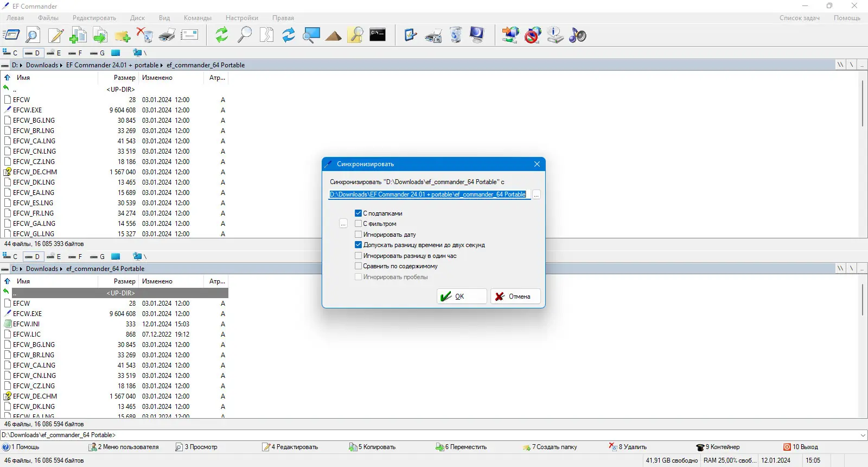Screen dimensions: 868x467
Task: Open the 'Файлы' menu
Action: (48, 18)
